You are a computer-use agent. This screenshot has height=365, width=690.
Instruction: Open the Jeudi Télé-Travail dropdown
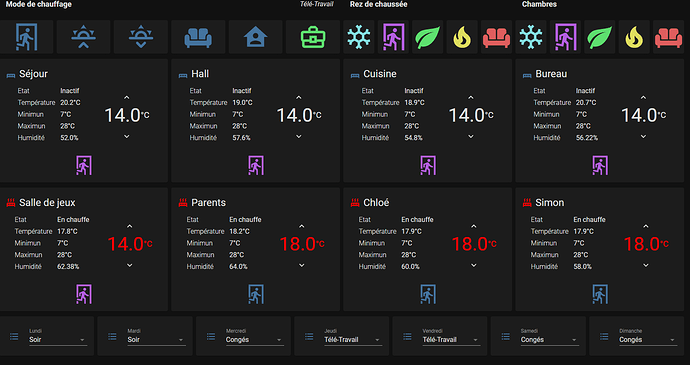[353, 339]
